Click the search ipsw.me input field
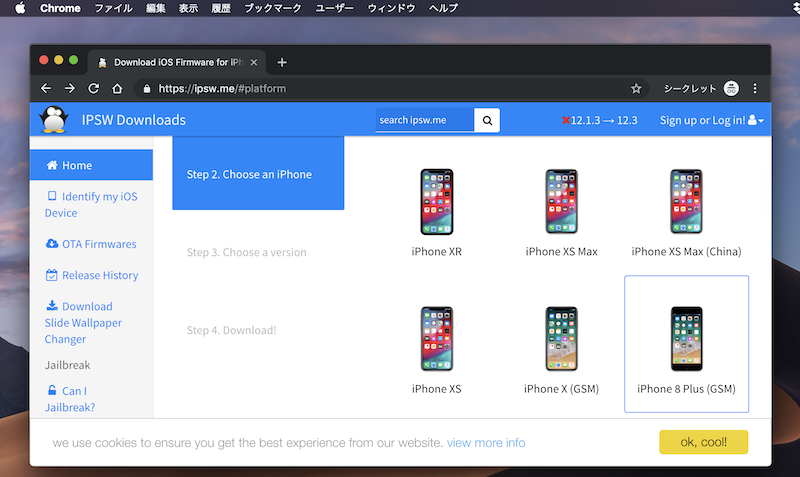The image size is (800, 477). tap(425, 121)
